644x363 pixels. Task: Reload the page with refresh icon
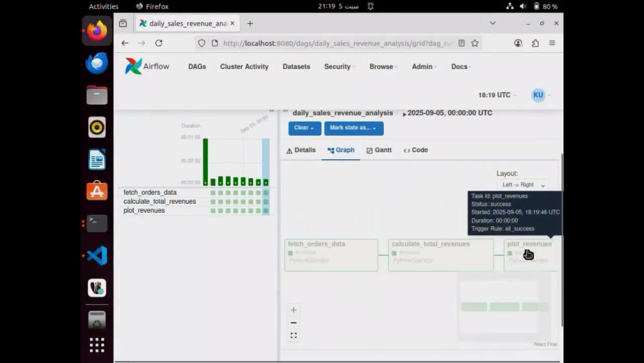(159, 43)
